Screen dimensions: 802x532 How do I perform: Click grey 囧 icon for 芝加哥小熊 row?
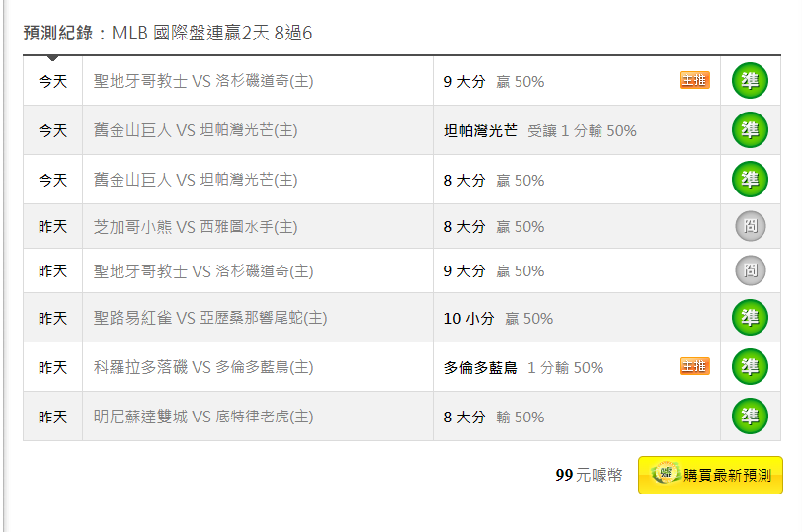click(751, 226)
